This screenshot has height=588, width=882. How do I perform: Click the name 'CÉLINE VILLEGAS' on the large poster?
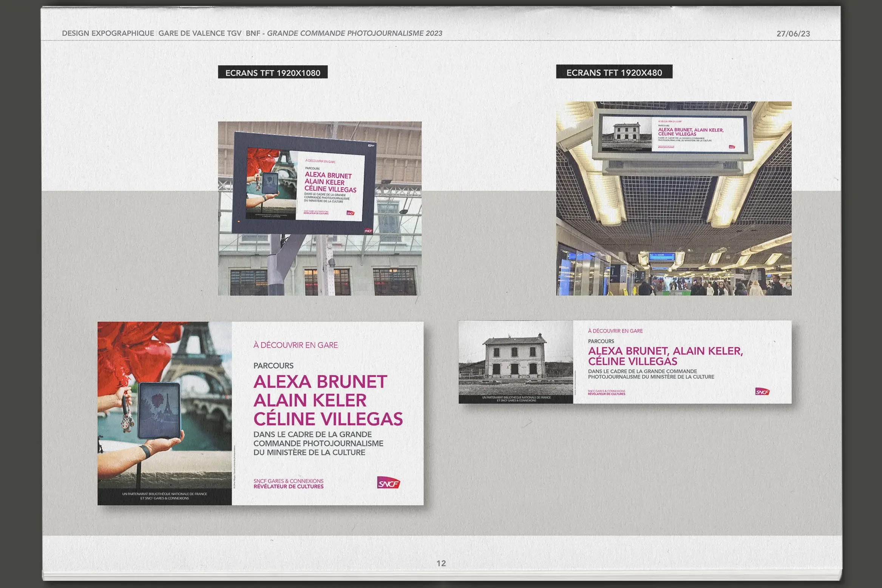pyautogui.click(x=328, y=419)
